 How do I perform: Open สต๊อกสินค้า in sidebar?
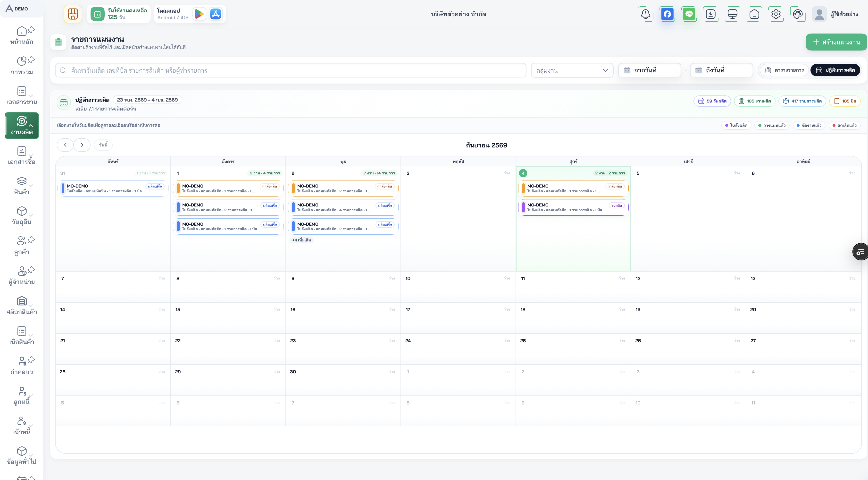click(22, 306)
